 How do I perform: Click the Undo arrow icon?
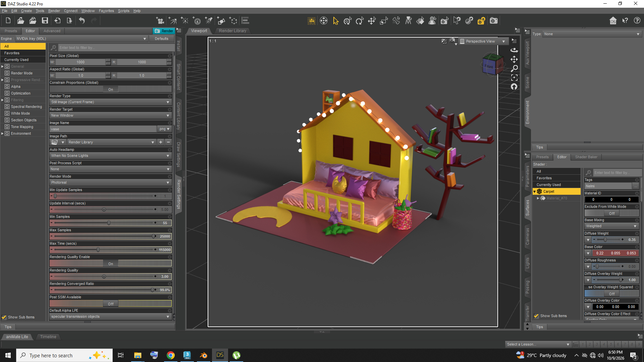point(82,21)
